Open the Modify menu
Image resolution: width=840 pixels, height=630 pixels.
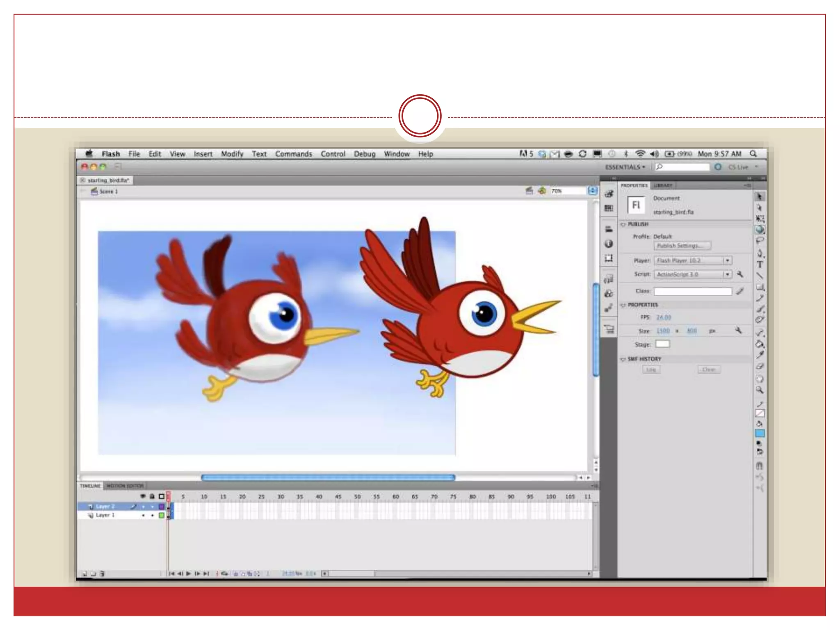[232, 154]
